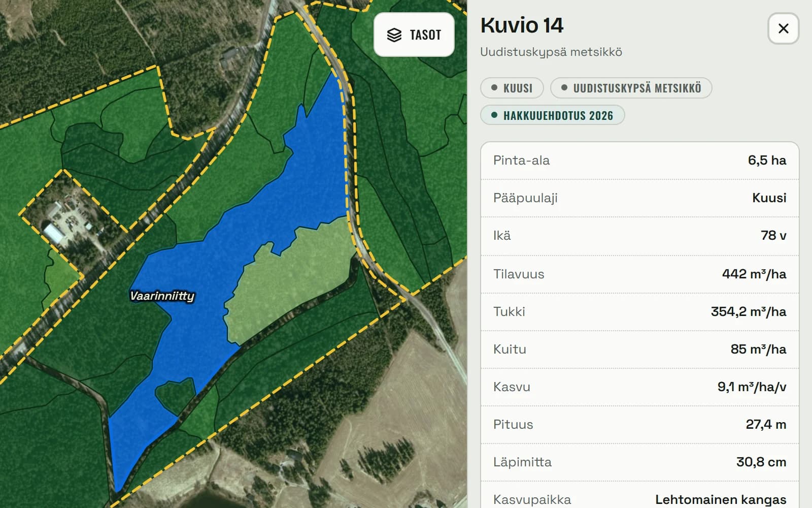This screenshot has width=812, height=508.
Task: Select the Ikä row label
Action: coord(502,236)
